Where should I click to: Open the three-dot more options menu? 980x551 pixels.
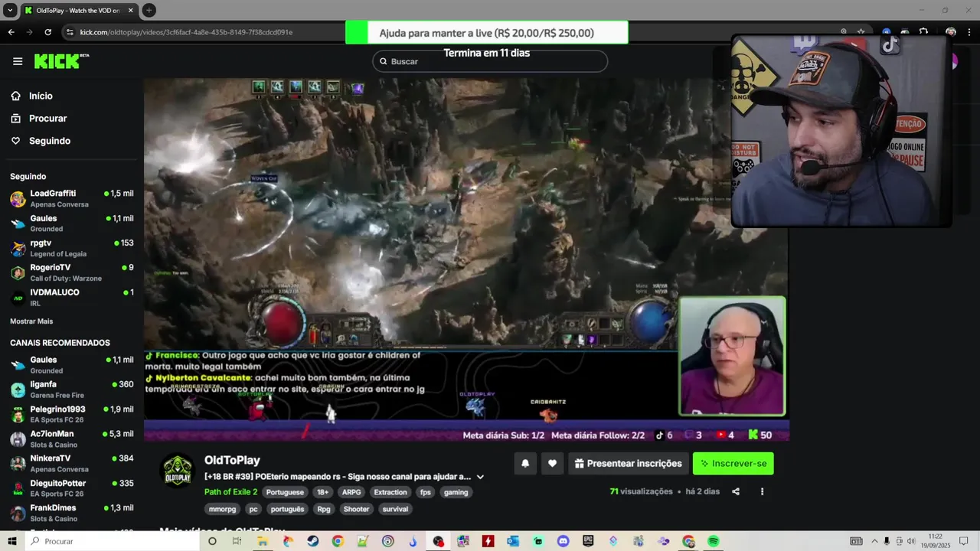[762, 491]
